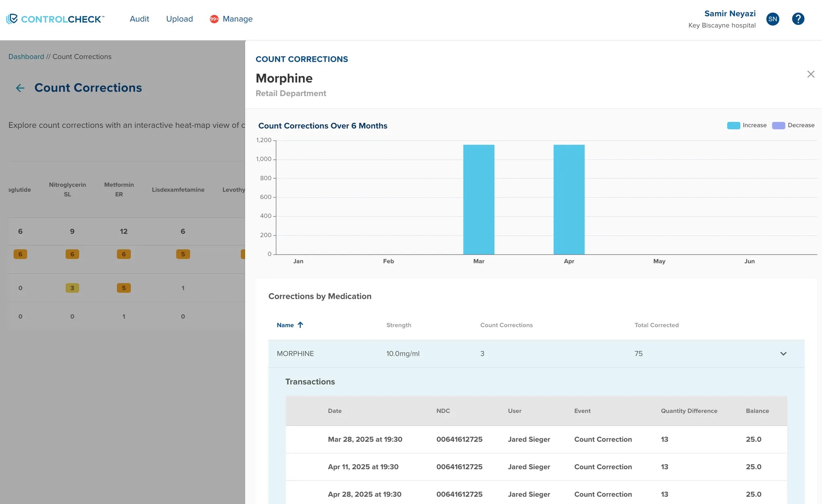This screenshot has width=822, height=504.
Task: Go back with the left arrow icon
Action: [20, 88]
